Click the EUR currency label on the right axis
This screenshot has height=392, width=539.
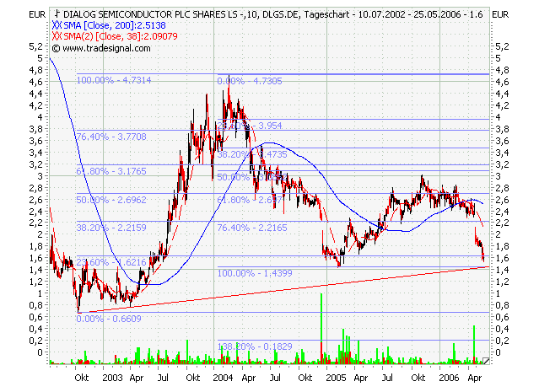click(500, 14)
